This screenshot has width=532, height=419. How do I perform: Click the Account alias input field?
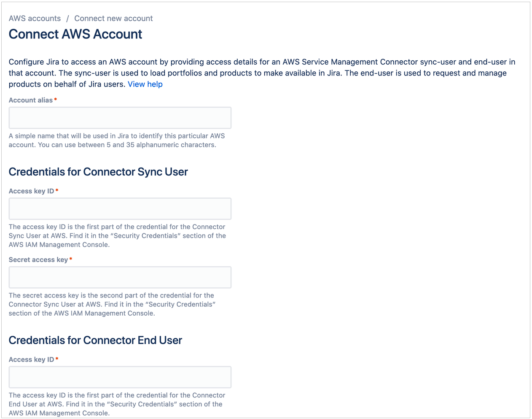(x=120, y=117)
